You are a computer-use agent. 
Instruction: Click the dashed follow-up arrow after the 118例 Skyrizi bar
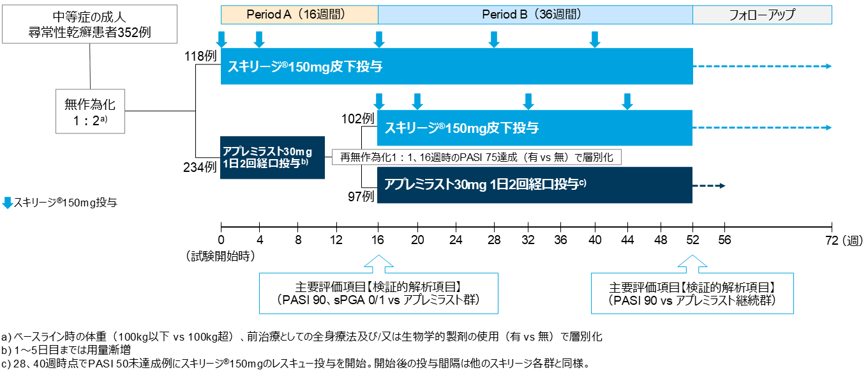763,66
